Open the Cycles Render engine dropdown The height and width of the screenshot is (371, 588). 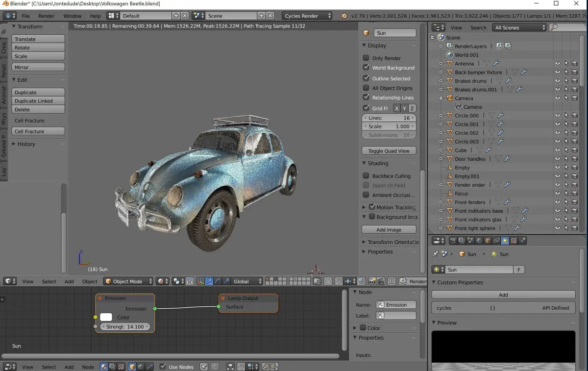pos(307,16)
